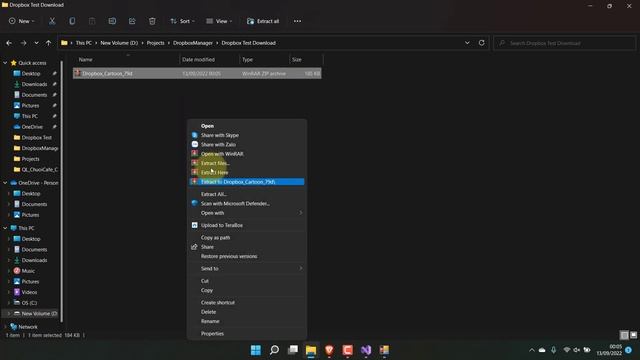This screenshot has height=360, width=640.
Task: Open recent locations dropdown arrow
Action: (x=36, y=43)
